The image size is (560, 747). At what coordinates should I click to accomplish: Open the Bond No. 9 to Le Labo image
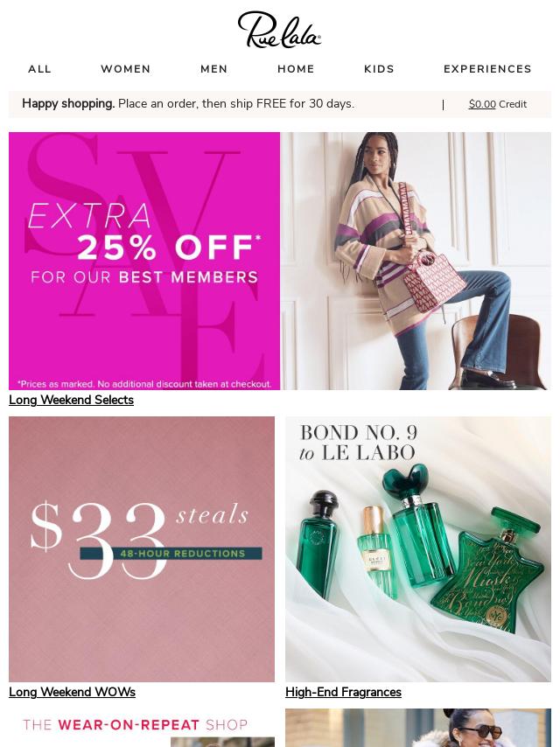[x=418, y=548]
